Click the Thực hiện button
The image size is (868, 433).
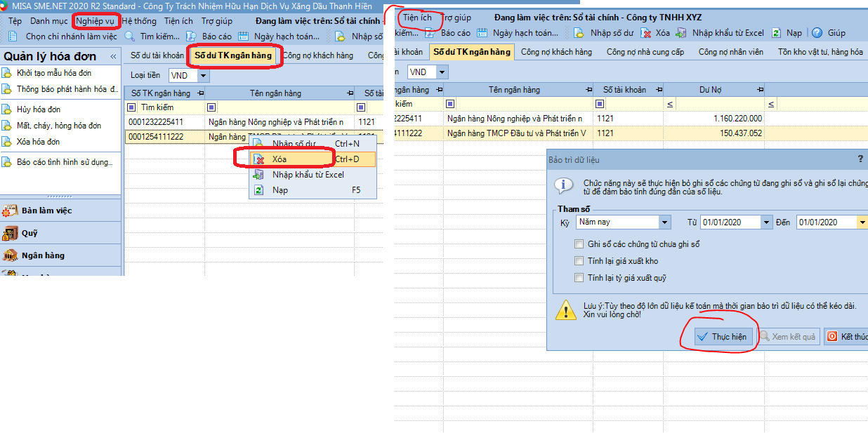[x=723, y=337]
